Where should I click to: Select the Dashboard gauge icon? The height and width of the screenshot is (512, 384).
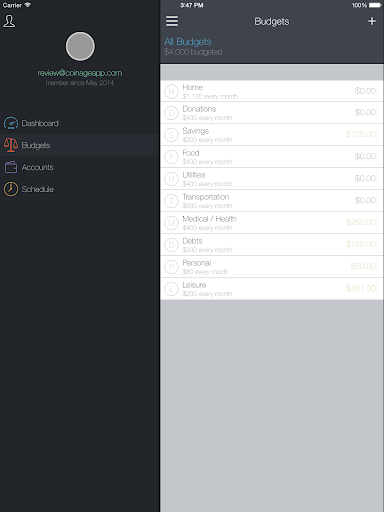tap(11, 123)
